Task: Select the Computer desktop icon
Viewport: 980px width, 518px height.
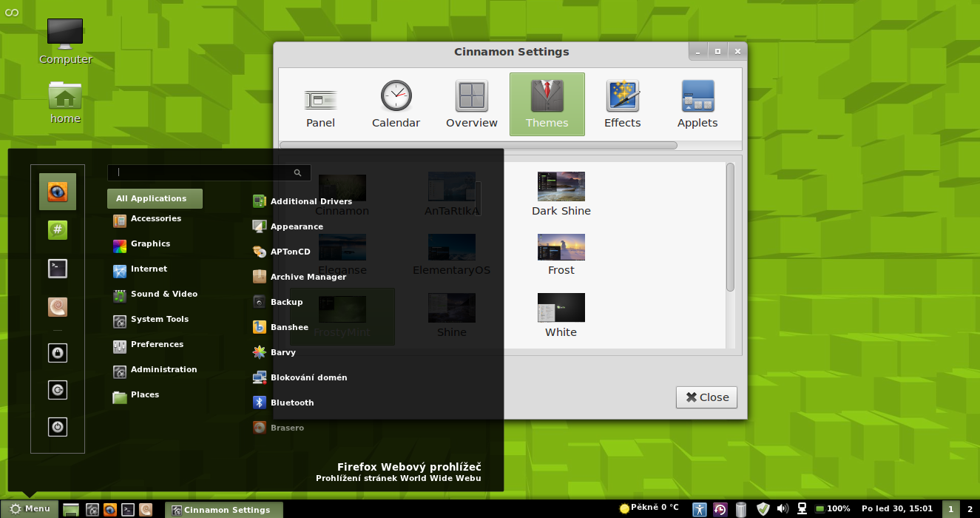Action: coord(66,41)
